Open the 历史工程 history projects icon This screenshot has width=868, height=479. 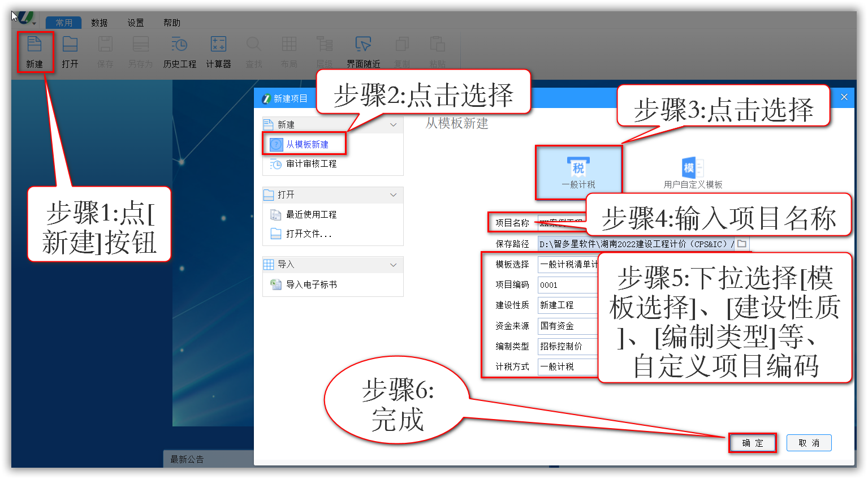(x=179, y=51)
